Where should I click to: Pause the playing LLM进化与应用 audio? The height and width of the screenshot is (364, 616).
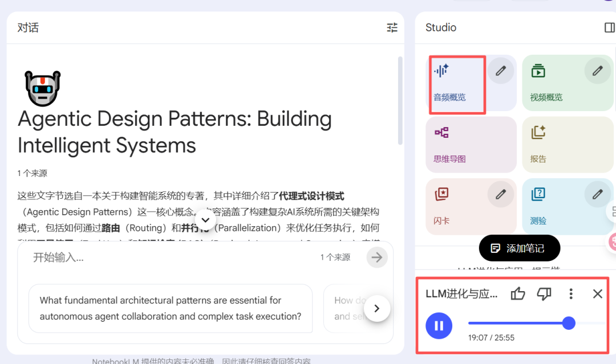click(x=439, y=325)
